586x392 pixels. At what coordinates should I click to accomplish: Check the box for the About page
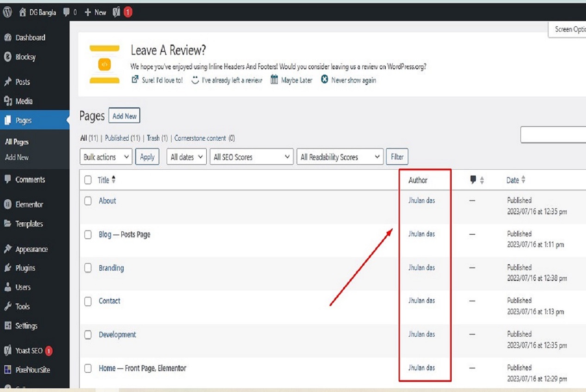coord(88,201)
